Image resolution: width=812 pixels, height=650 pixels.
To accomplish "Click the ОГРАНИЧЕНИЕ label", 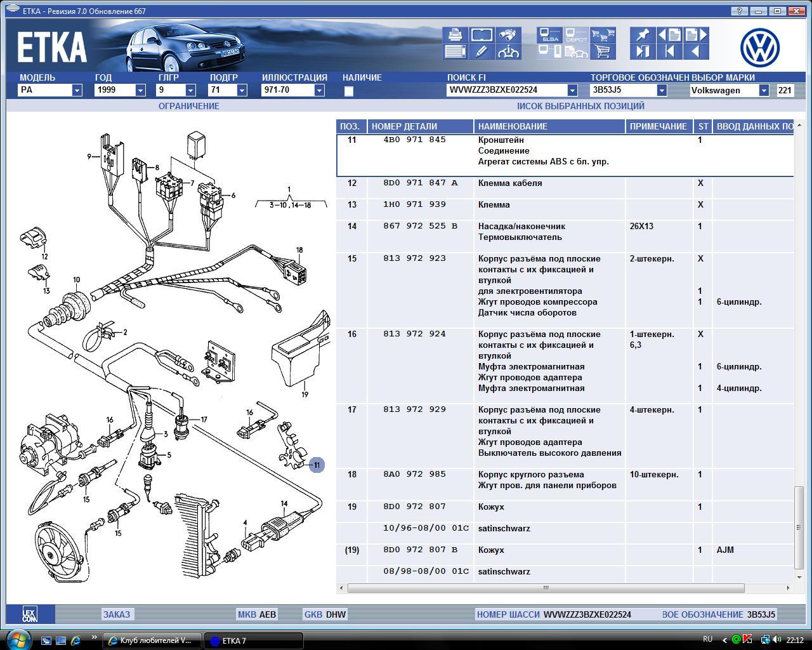I will click(189, 106).
